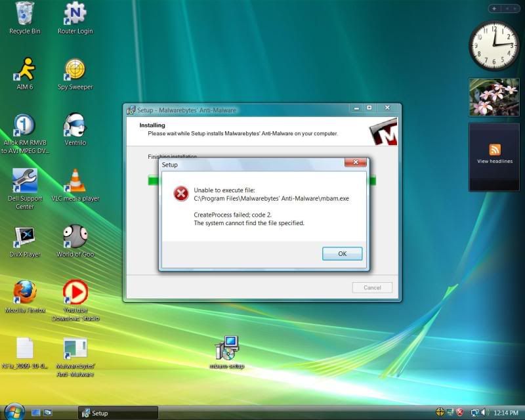
Task: Select the VLC media player shortcut
Action: 75,186
